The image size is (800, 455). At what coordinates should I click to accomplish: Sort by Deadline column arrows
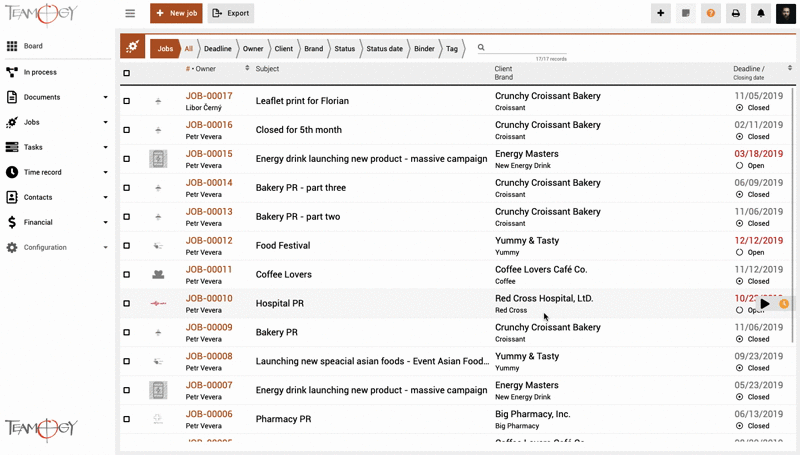[790, 68]
